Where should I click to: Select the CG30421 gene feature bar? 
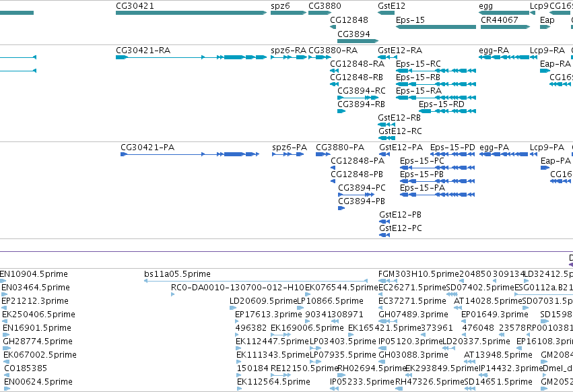[x=191, y=13]
